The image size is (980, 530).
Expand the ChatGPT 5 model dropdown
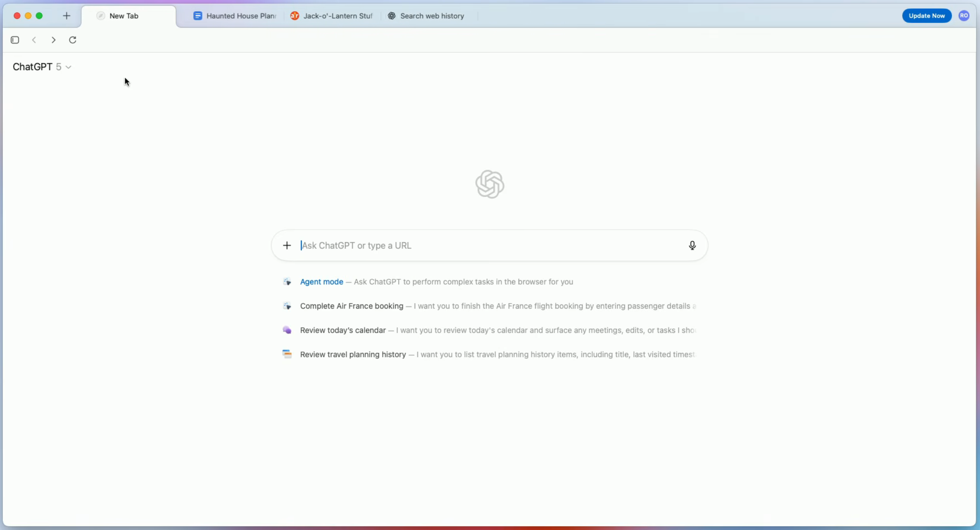coord(42,67)
